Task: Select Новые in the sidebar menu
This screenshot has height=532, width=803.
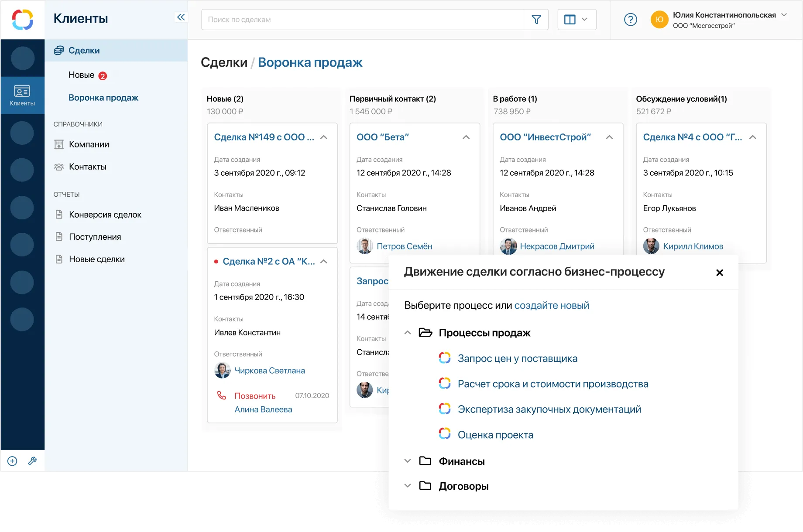Action: click(x=81, y=75)
